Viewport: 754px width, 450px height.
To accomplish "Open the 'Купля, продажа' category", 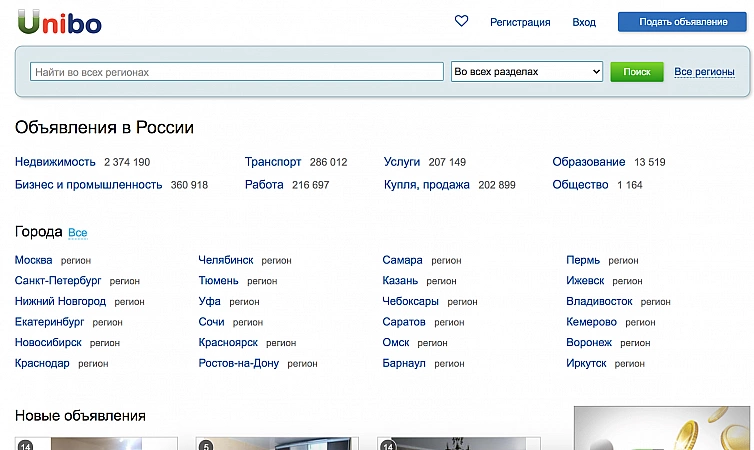I will [x=427, y=185].
